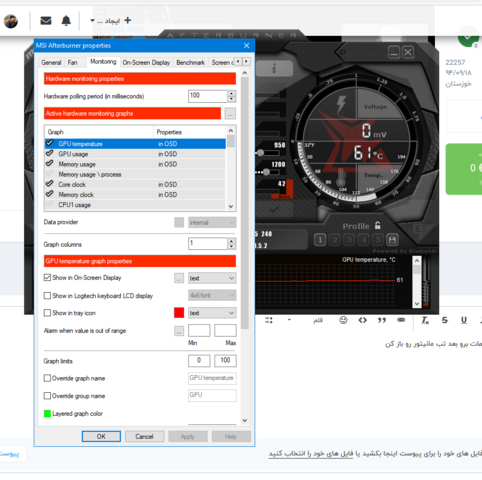Uncheck Show in On-Screen Display
Image resolution: width=482 pixels, height=480 pixels.
pyautogui.click(x=47, y=278)
